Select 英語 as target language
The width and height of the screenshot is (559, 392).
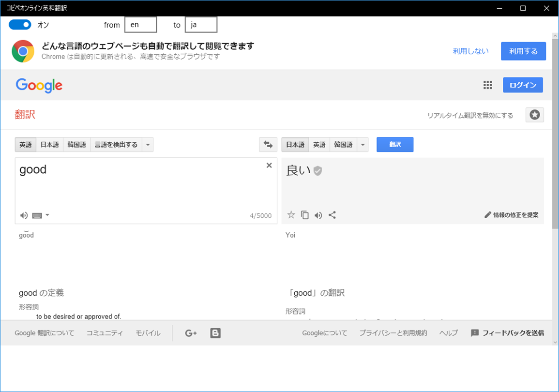319,144
